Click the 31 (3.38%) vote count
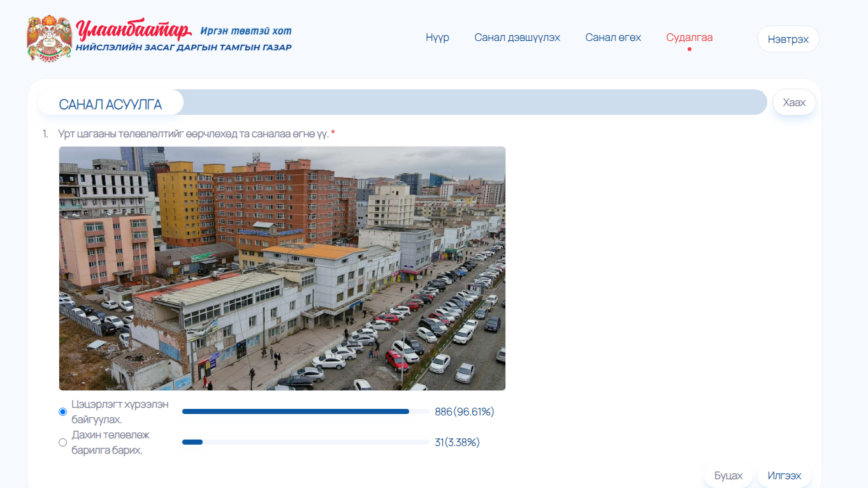Viewport: 868px width, 488px height. [457, 442]
